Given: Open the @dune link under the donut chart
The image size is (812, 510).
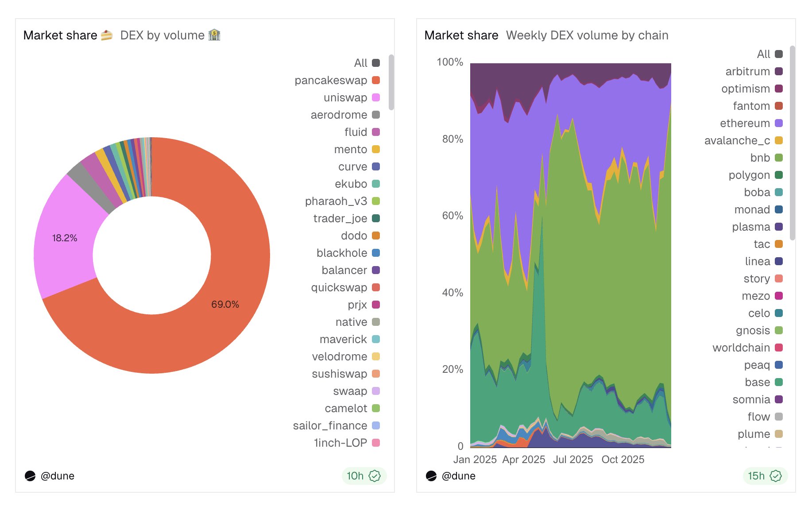Looking at the screenshot, I should tap(58, 476).
